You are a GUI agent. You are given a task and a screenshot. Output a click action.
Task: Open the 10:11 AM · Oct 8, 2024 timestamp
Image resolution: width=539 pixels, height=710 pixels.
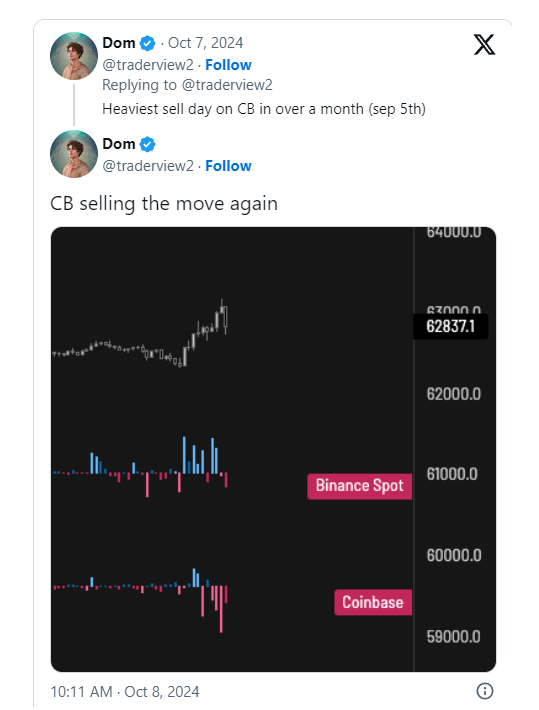click(x=125, y=691)
